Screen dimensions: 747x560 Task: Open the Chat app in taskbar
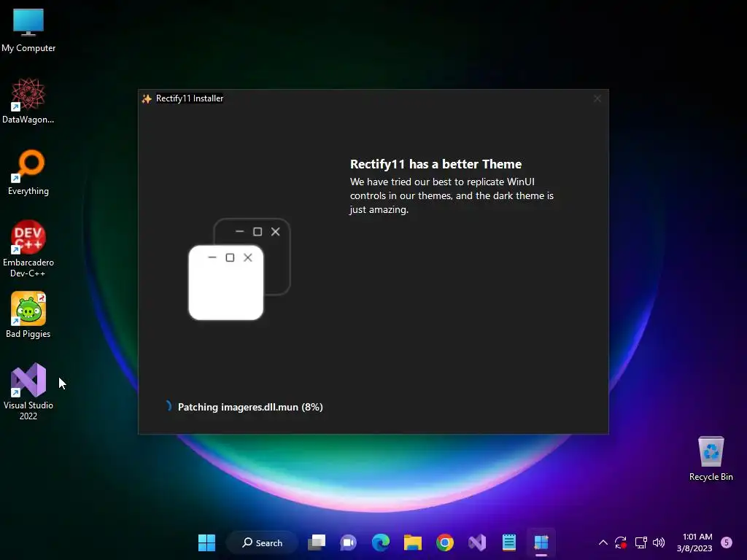[348, 542]
